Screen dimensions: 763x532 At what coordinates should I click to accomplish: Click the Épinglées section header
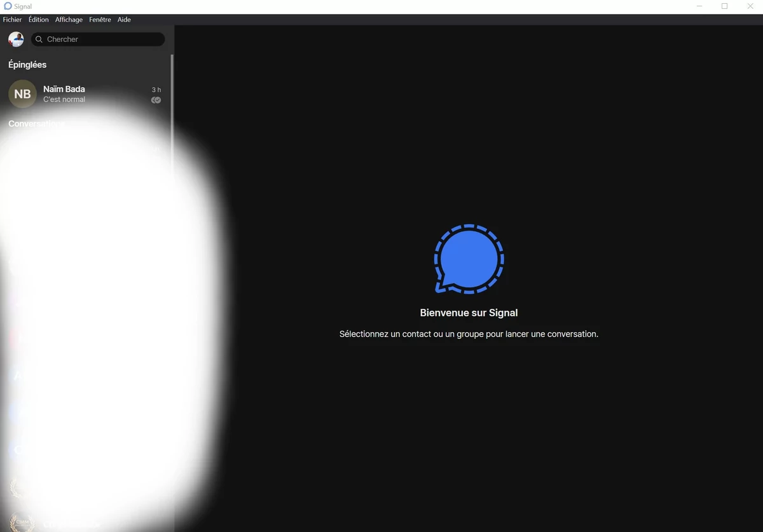click(27, 65)
